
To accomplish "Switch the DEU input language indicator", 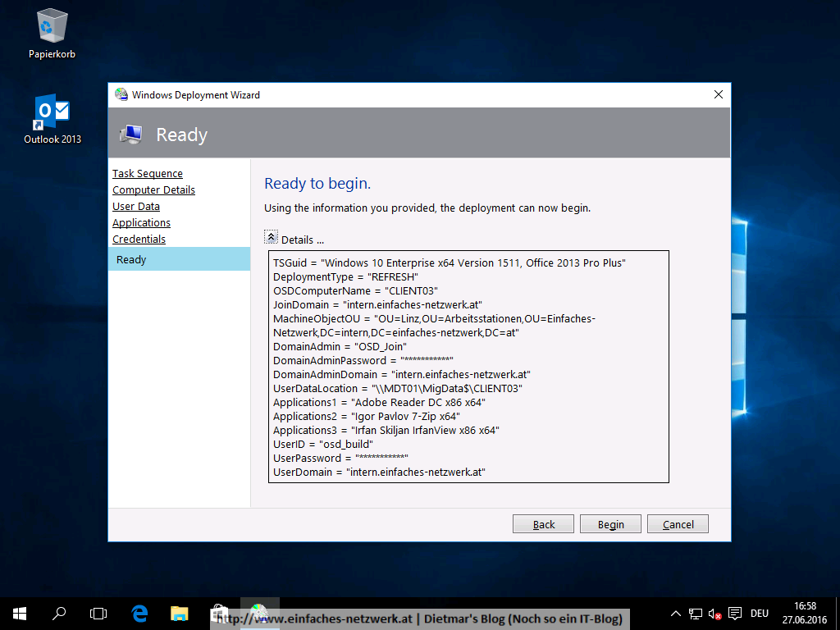I will point(759,614).
